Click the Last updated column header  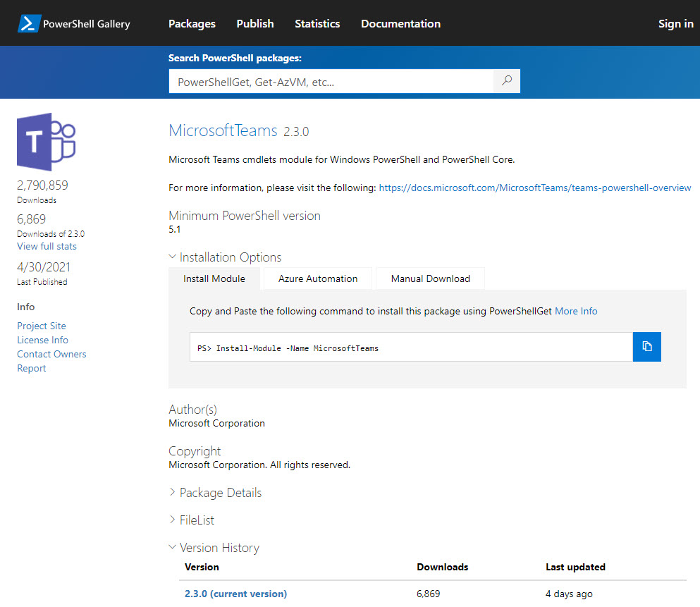[x=575, y=567]
